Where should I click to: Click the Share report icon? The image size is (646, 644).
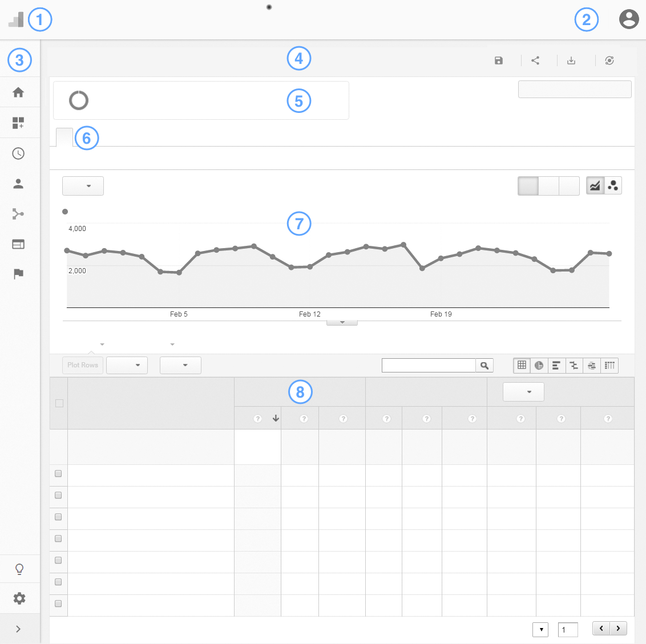tap(535, 60)
